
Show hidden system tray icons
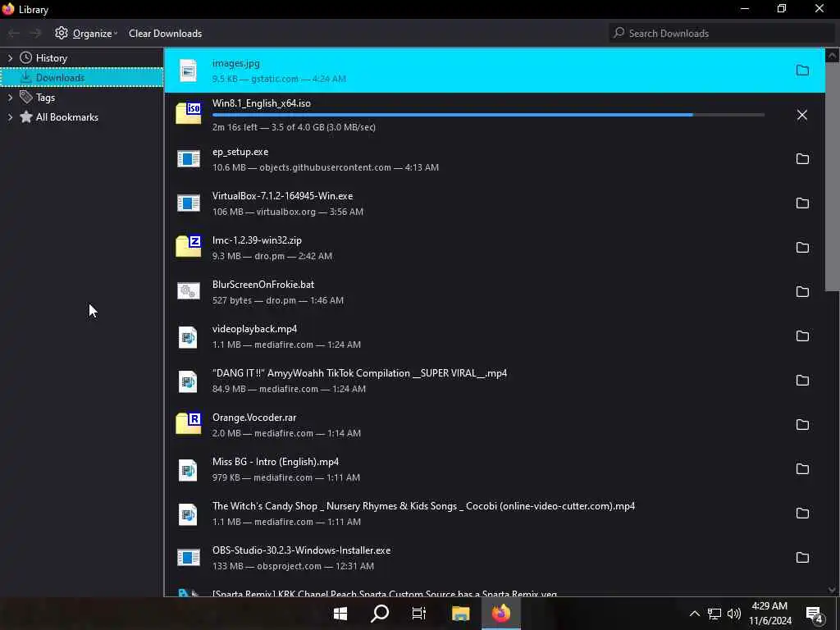click(694, 614)
